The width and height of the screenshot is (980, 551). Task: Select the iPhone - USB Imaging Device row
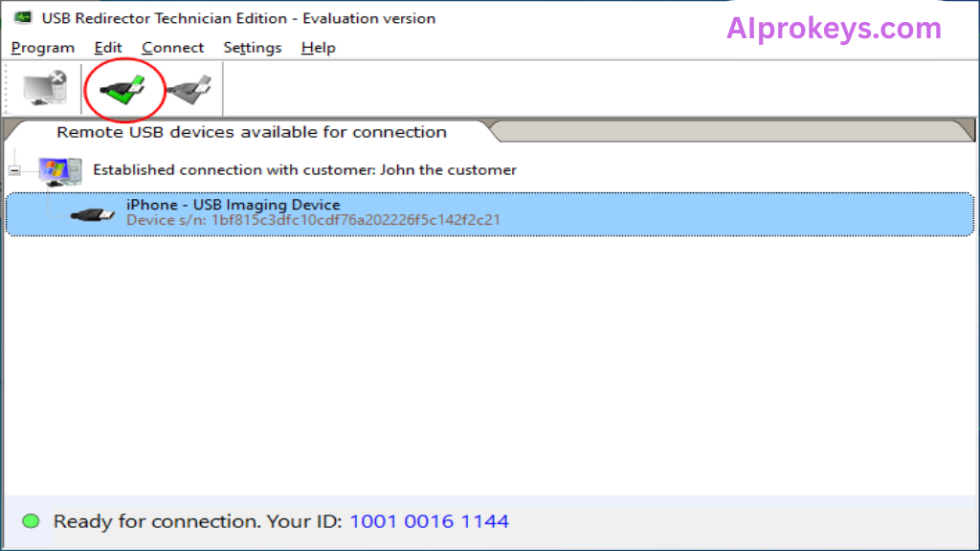coord(489,214)
